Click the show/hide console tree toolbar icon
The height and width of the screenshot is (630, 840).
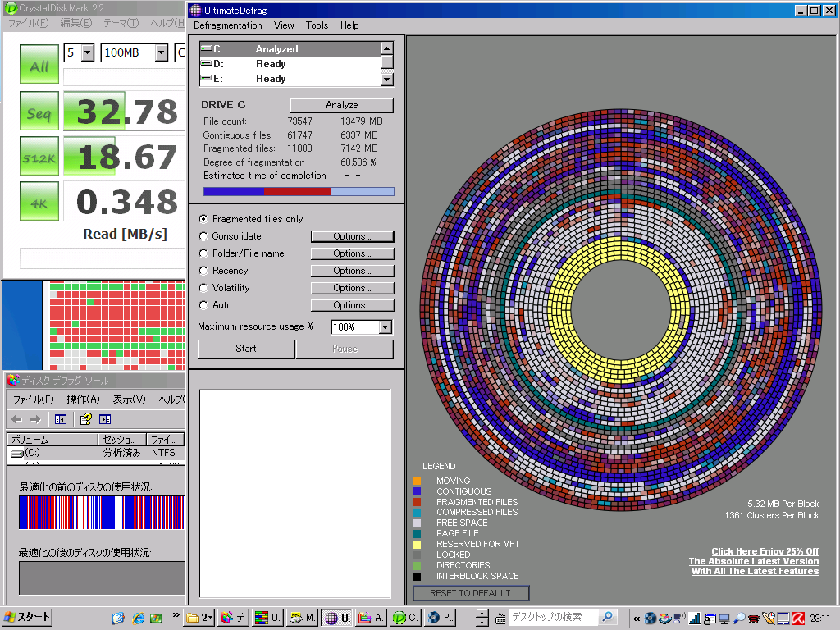coord(60,419)
